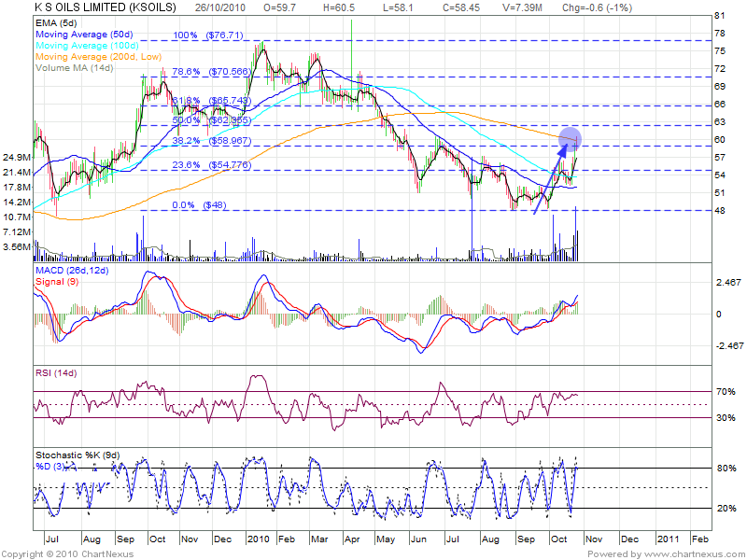The height and width of the screenshot is (560, 747).
Task: Click the Nov 2010 marker on time axis
Action: (595, 539)
